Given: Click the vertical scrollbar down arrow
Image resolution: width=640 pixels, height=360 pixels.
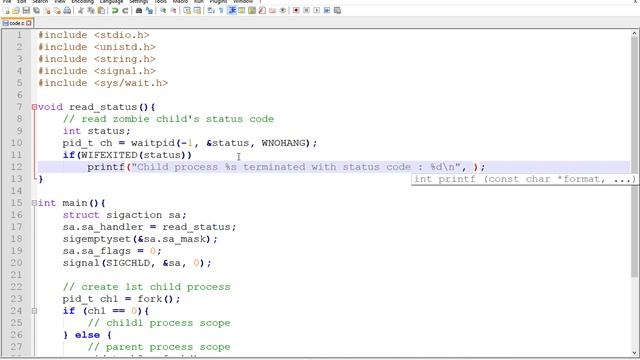Looking at the screenshot, I should [x=635, y=353].
